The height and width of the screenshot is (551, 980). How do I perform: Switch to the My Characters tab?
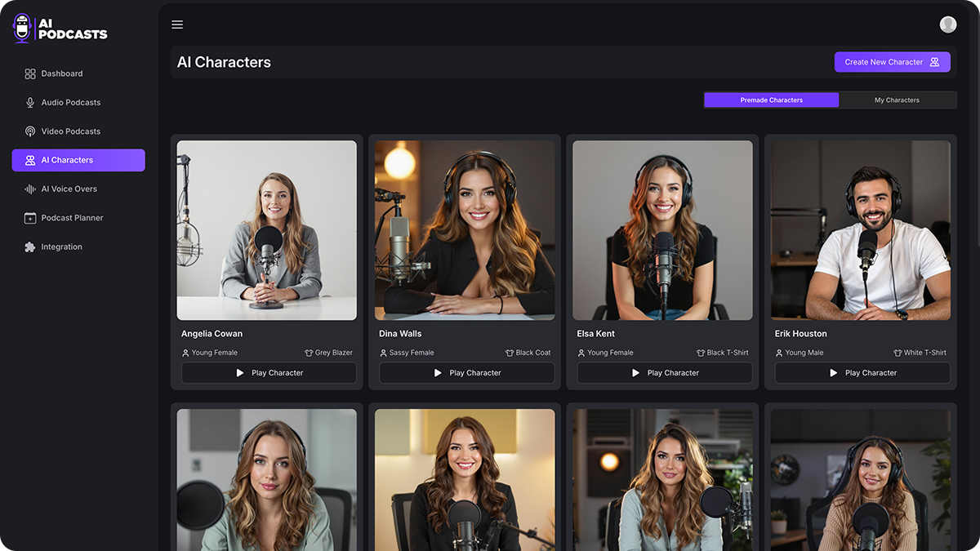[897, 100]
